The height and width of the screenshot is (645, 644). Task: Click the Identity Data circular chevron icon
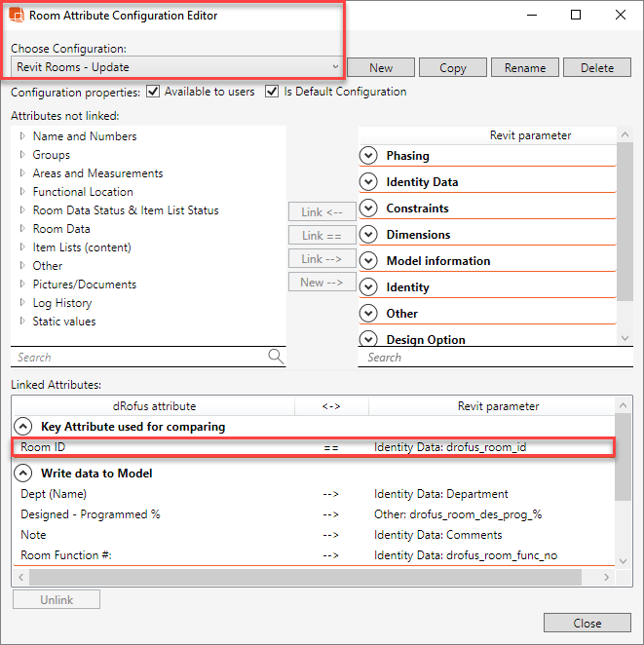click(x=368, y=181)
